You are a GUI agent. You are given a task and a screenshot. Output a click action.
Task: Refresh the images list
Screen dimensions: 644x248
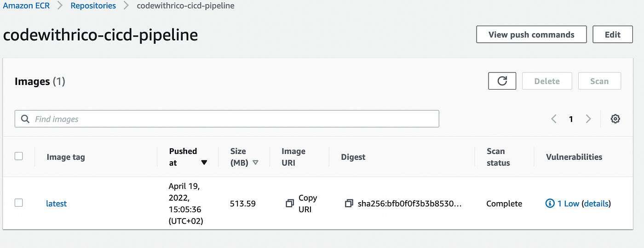tap(502, 81)
